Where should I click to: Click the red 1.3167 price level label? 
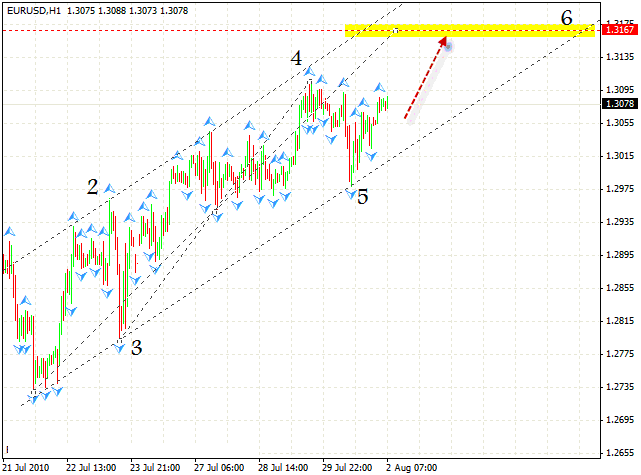tap(620, 30)
